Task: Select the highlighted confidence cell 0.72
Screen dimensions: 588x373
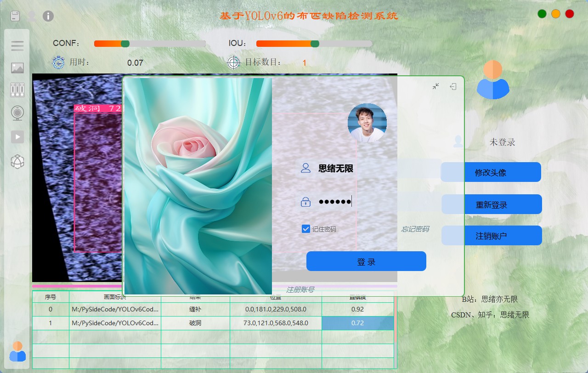Action: (x=357, y=323)
